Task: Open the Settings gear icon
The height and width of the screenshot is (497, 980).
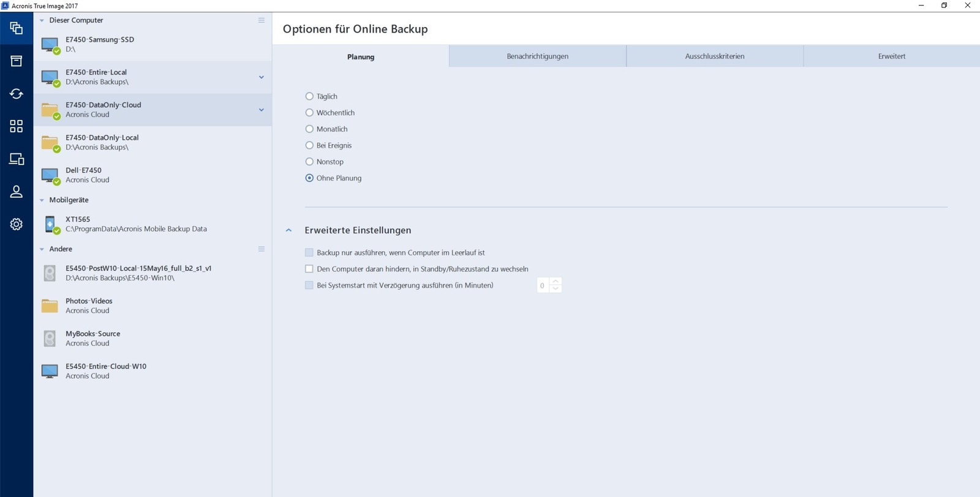Action: [x=17, y=224]
